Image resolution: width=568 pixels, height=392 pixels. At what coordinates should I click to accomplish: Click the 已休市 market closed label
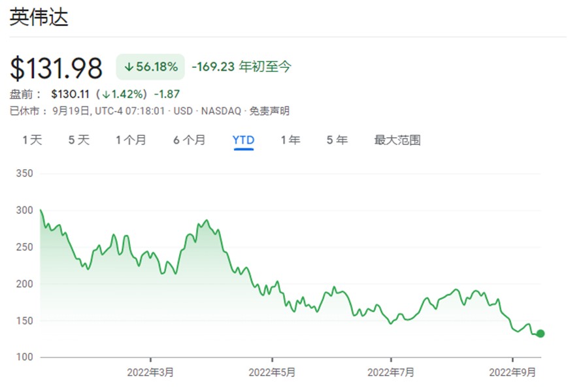(x=28, y=111)
